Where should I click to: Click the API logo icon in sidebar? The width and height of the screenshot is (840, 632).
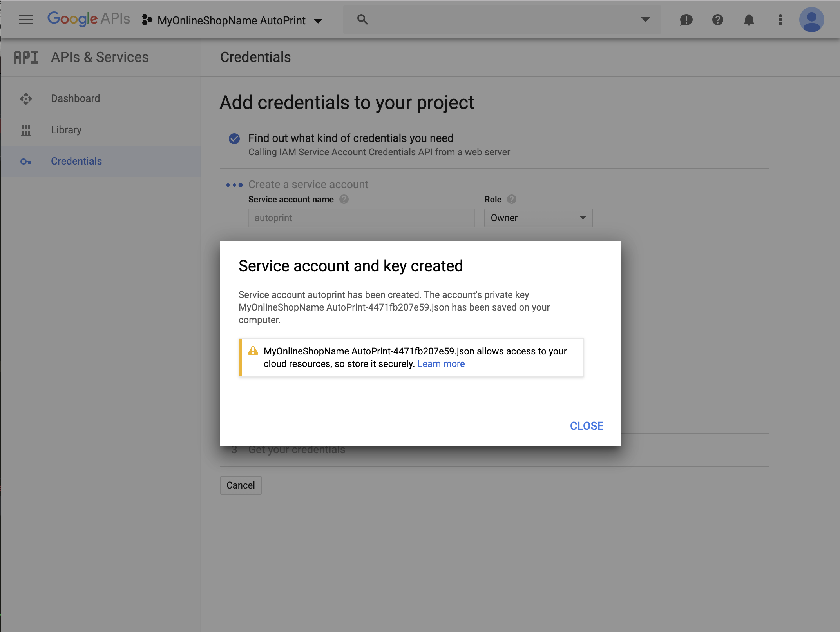(x=26, y=58)
